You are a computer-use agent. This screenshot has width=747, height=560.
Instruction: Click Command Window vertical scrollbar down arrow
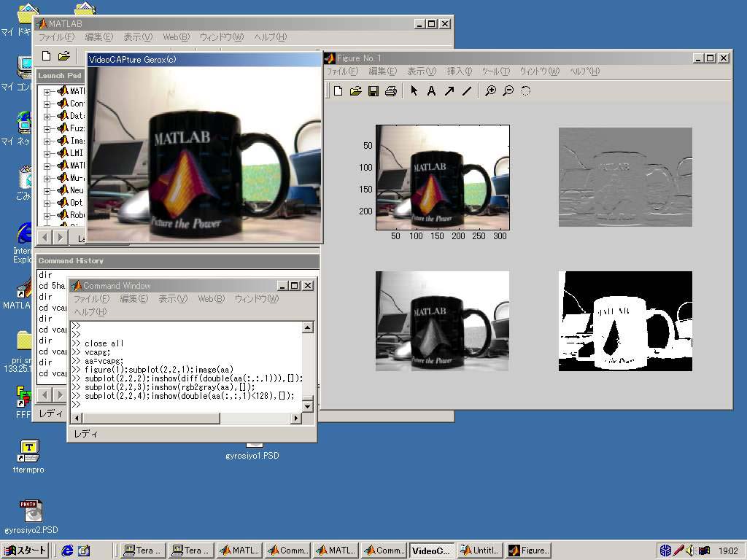click(308, 407)
